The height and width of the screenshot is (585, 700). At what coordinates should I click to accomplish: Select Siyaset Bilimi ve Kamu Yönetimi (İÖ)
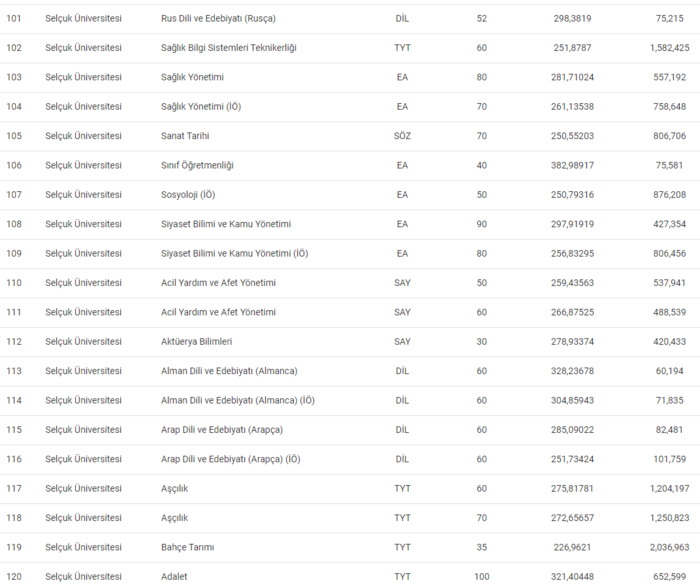click(x=234, y=253)
